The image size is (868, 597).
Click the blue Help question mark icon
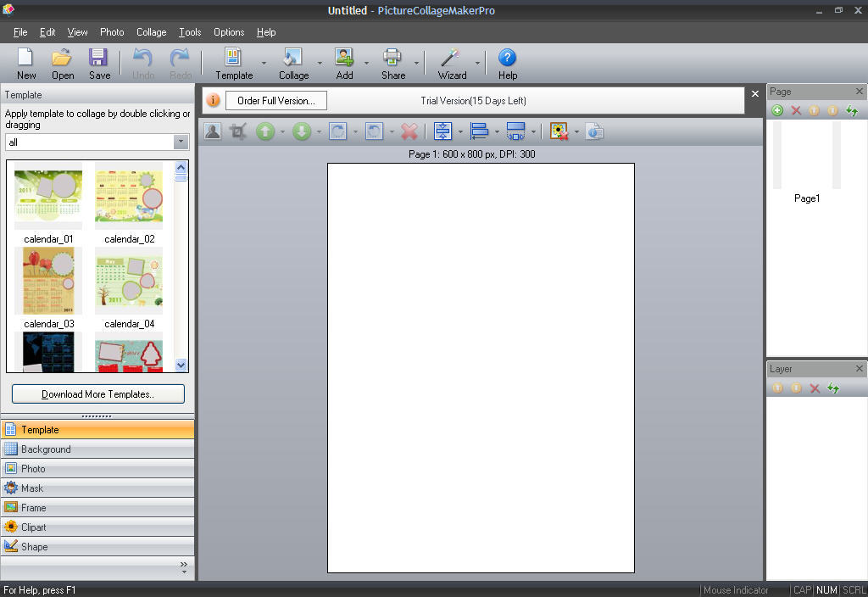coord(507,58)
